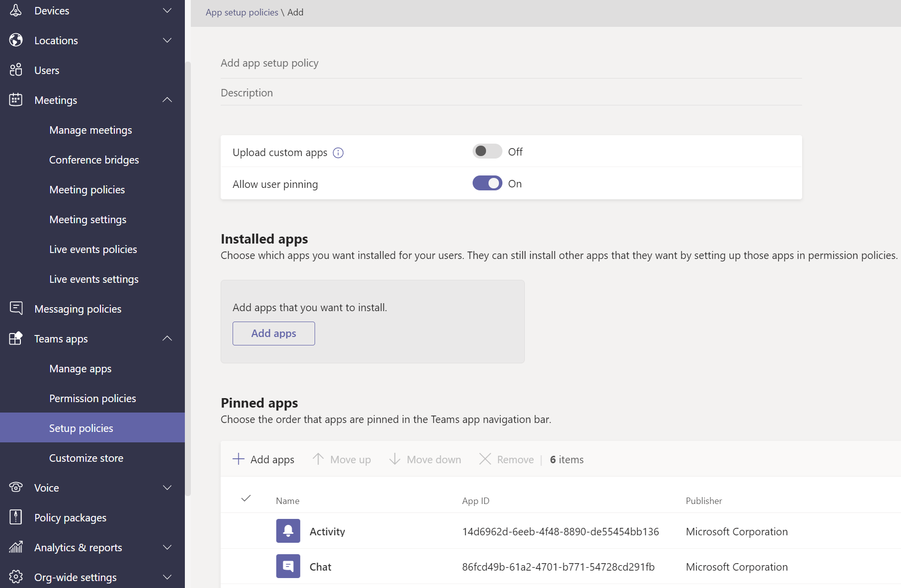The height and width of the screenshot is (588, 901).
Task: Click the Users icon in sidebar
Action: pos(15,70)
